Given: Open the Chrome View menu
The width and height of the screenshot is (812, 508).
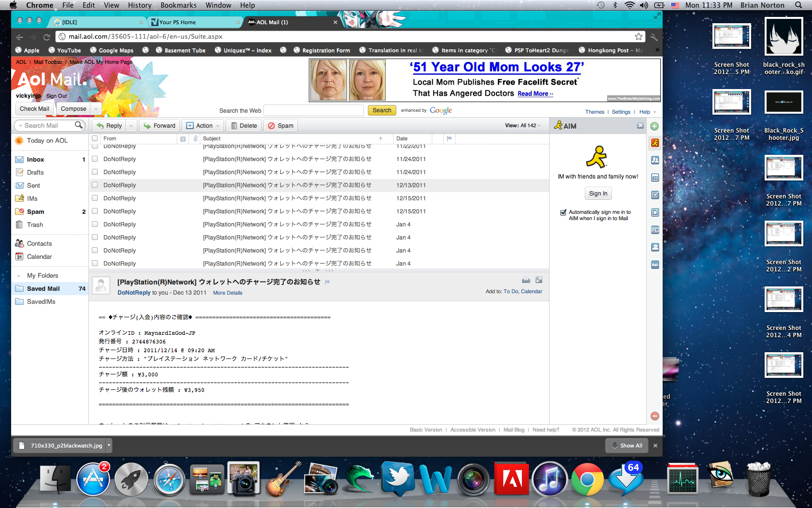Looking at the screenshot, I should (x=111, y=5).
